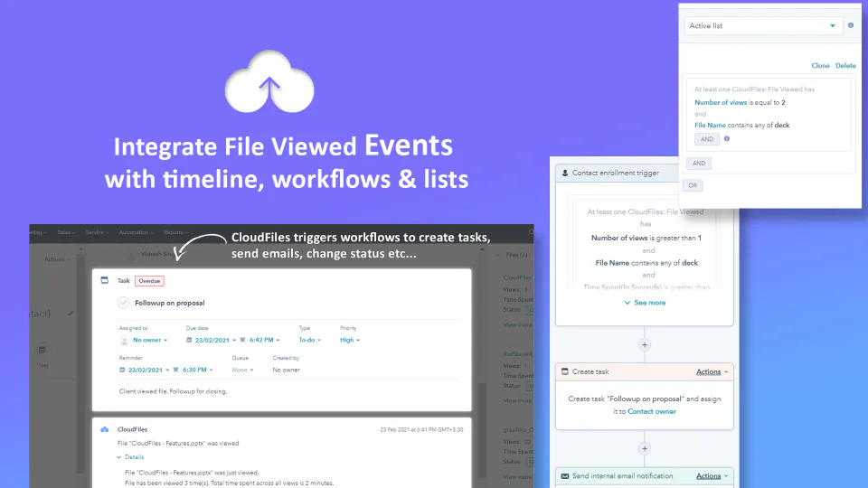Click inner AND button inside filter group
The height and width of the screenshot is (488, 868).
707,139
